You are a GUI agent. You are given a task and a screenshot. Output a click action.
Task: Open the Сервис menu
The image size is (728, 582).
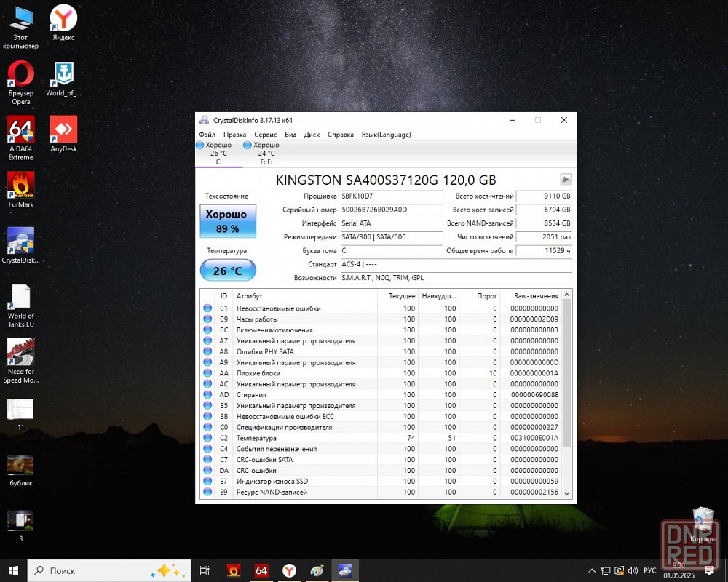(x=266, y=135)
